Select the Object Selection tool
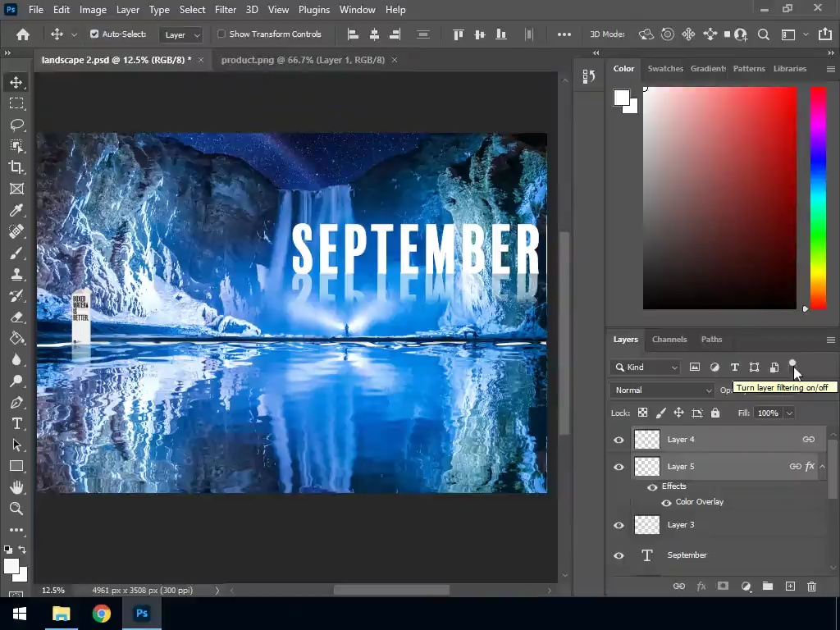 (16, 146)
